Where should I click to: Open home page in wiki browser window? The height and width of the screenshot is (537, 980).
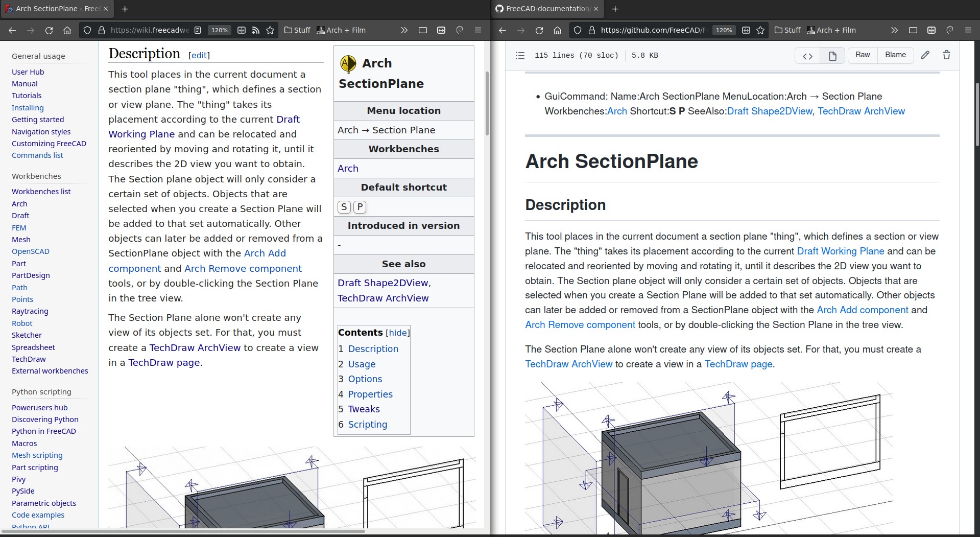pyautogui.click(x=67, y=30)
